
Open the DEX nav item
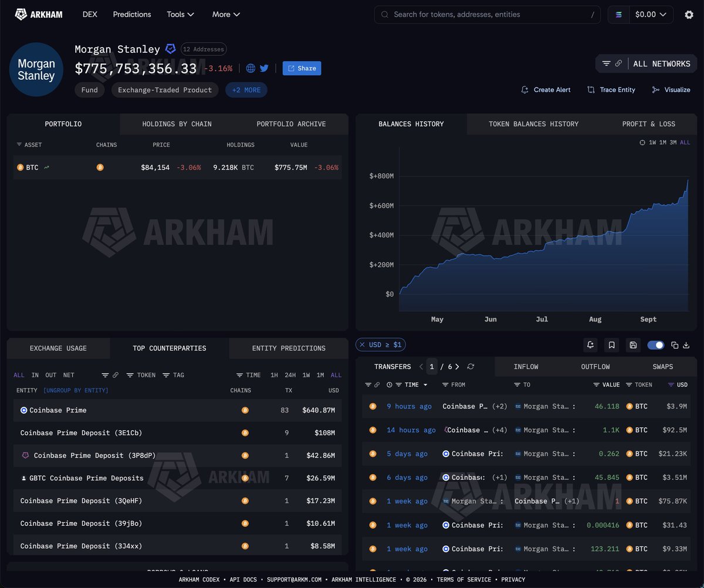point(90,14)
